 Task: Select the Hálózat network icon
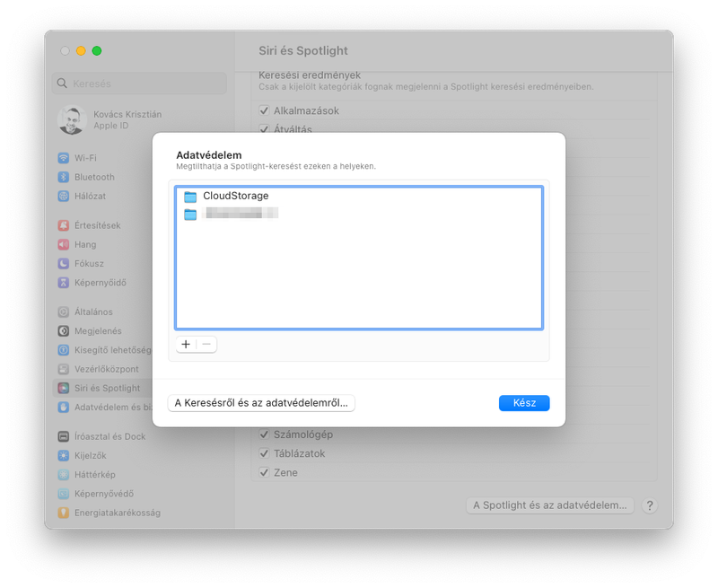[64, 197]
